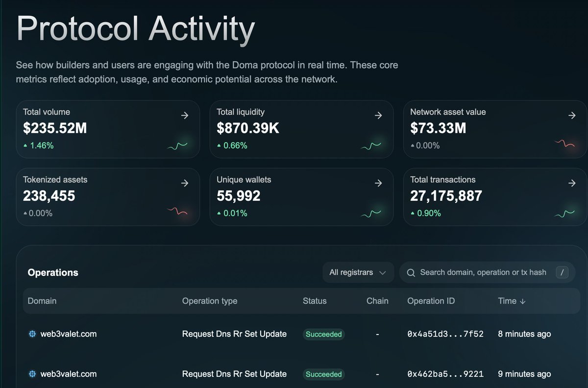Screen dimensions: 588x388
Task: Click Request Dns Rr Set Update for 0x4a51d3...7f52
Action: (234, 334)
